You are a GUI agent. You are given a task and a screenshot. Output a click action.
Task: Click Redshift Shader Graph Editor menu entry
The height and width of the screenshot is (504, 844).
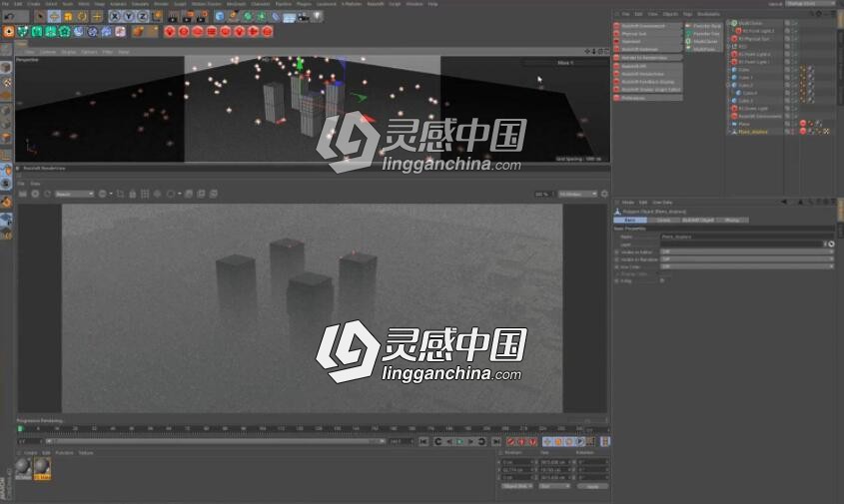pyautogui.click(x=648, y=89)
